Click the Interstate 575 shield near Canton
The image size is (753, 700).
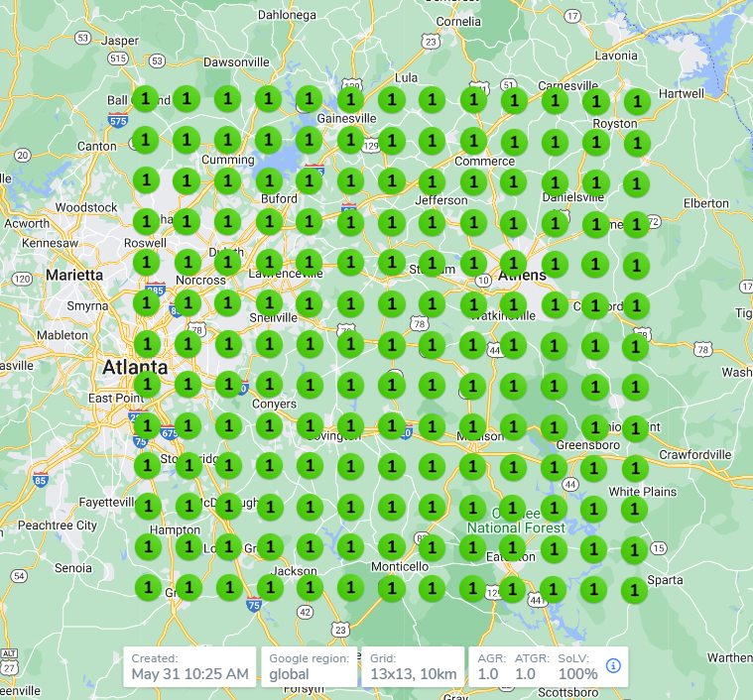pos(118,120)
